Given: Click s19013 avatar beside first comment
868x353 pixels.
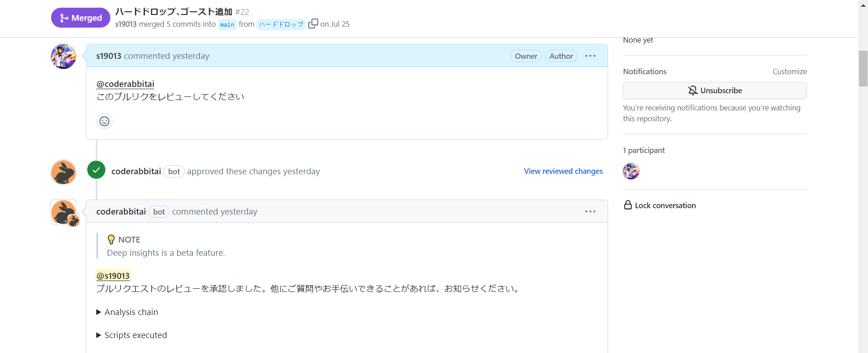Looking at the screenshot, I should click(63, 56).
